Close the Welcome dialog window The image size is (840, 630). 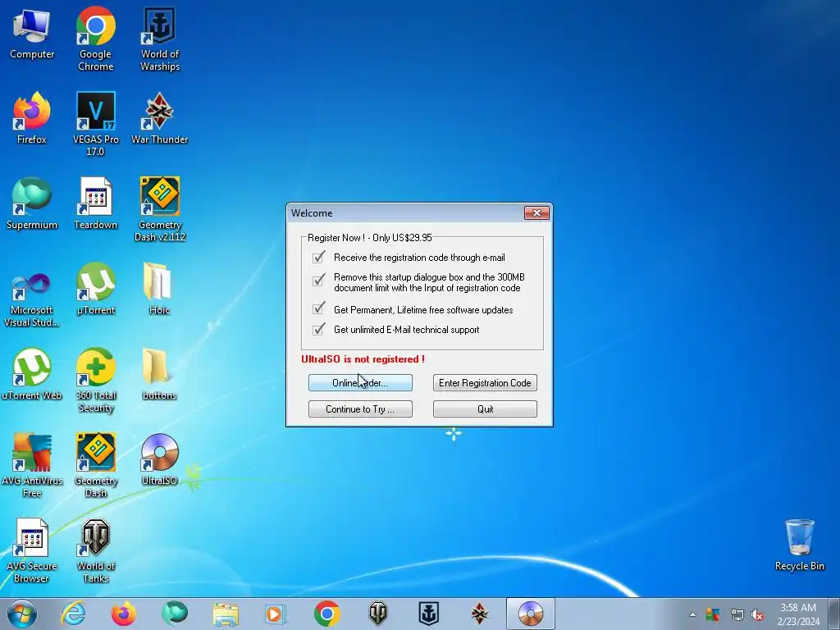click(x=536, y=212)
